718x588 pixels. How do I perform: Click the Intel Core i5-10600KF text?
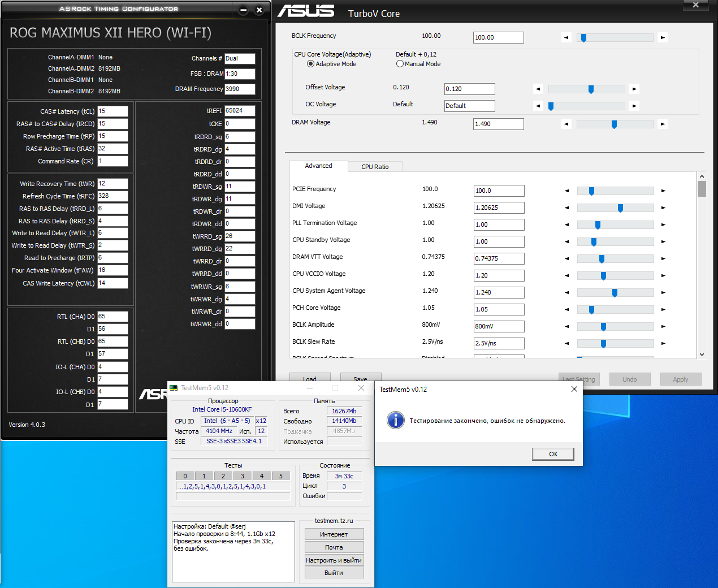pyautogui.click(x=222, y=409)
